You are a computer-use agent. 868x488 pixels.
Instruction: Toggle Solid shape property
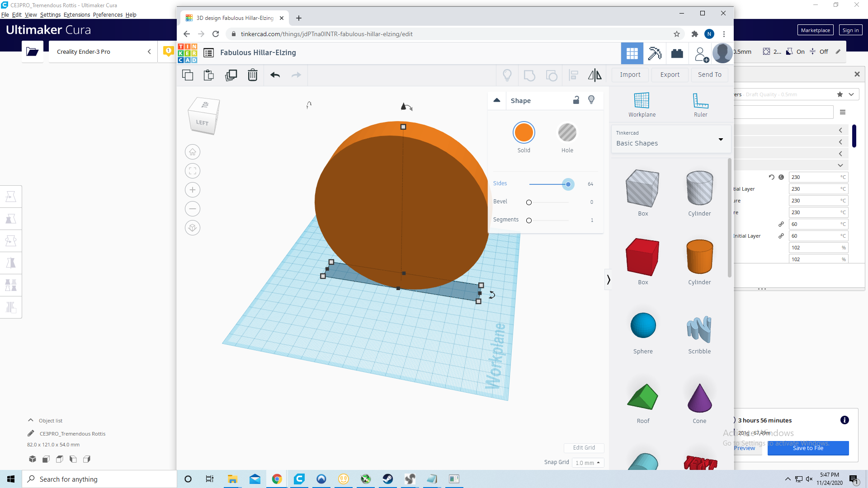pos(524,132)
